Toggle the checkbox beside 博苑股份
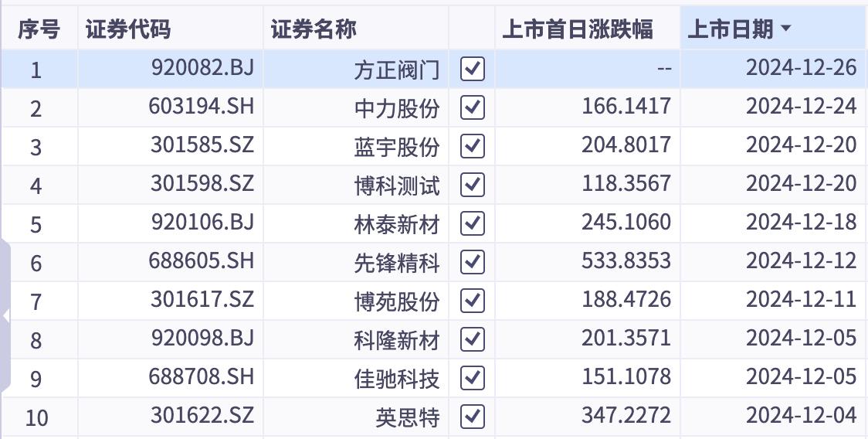The height and width of the screenshot is (439, 868). pyautogui.click(x=472, y=301)
